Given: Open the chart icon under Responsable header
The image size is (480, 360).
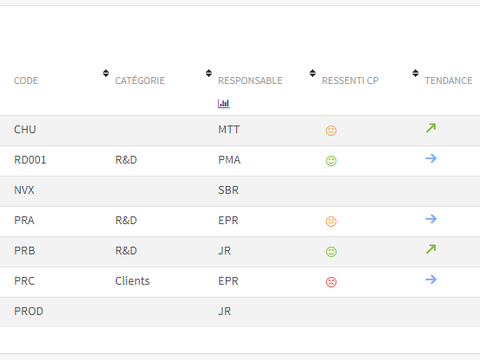Looking at the screenshot, I should coord(224,104).
